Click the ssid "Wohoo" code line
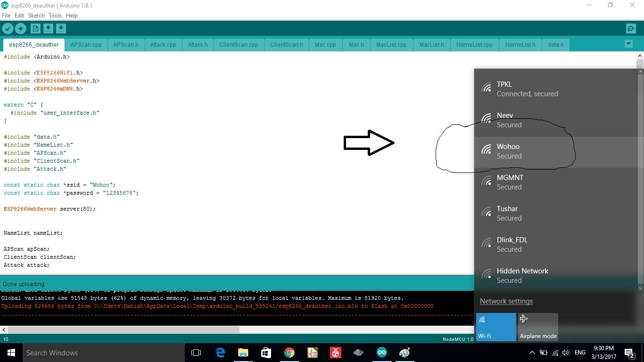 coord(59,185)
